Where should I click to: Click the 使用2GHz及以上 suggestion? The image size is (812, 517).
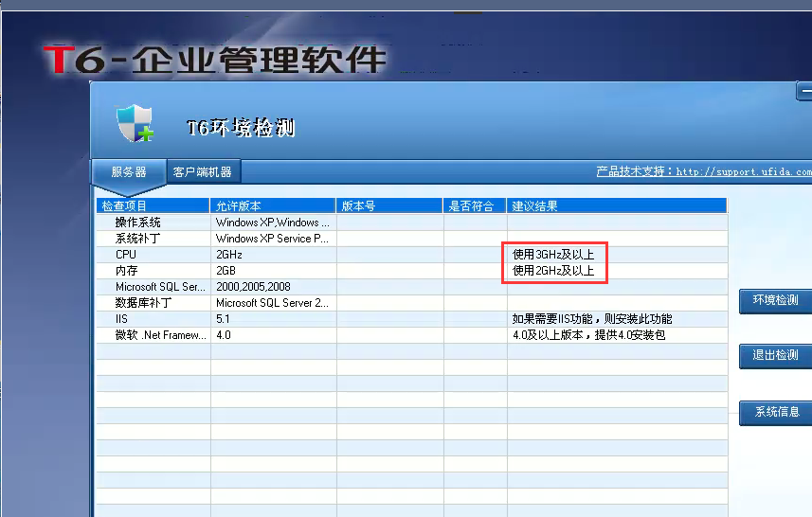(x=553, y=271)
